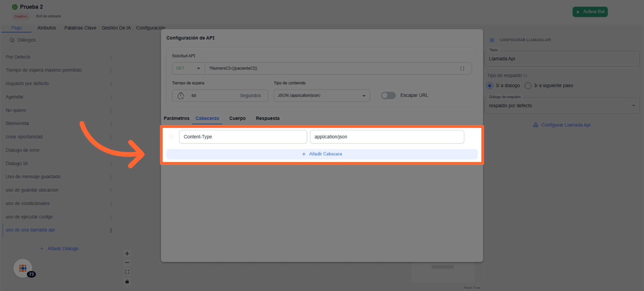The image size is (644, 291).
Task: Open the Diálogo de respaldo dropdown
Action: tap(562, 106)
